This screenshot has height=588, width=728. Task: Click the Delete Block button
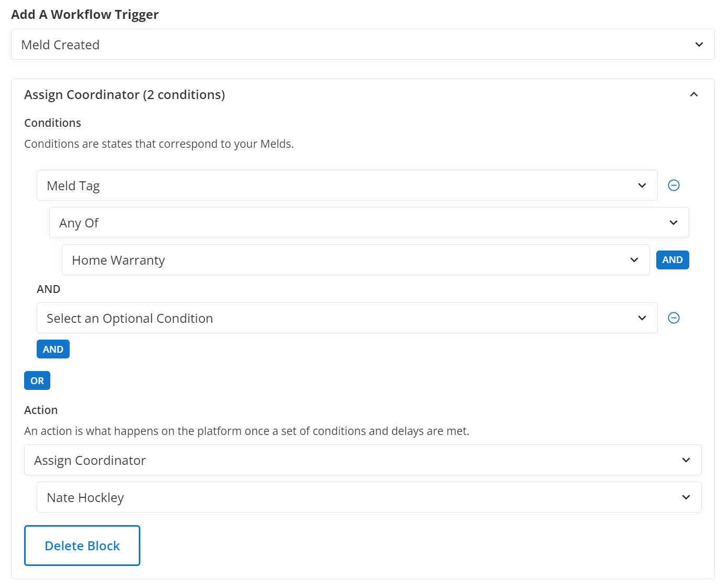click(x=82, y=546)
